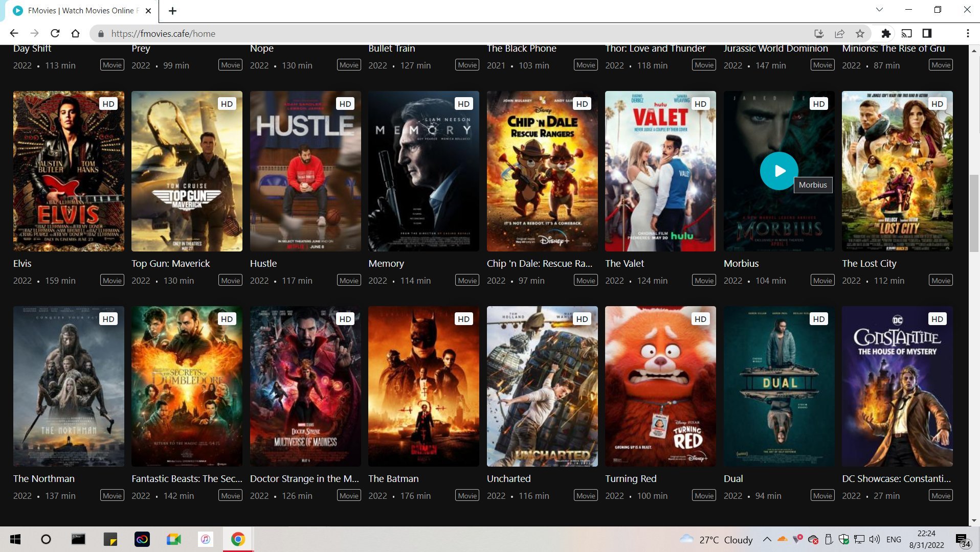Open the Top Gun: Maverick poster

pyautogui.click(x=187, y=171)
